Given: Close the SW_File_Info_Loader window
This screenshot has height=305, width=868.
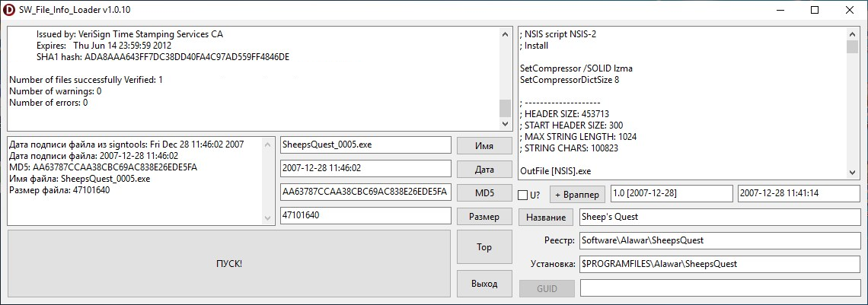Looking at the screenshot, I should (850, 10).
